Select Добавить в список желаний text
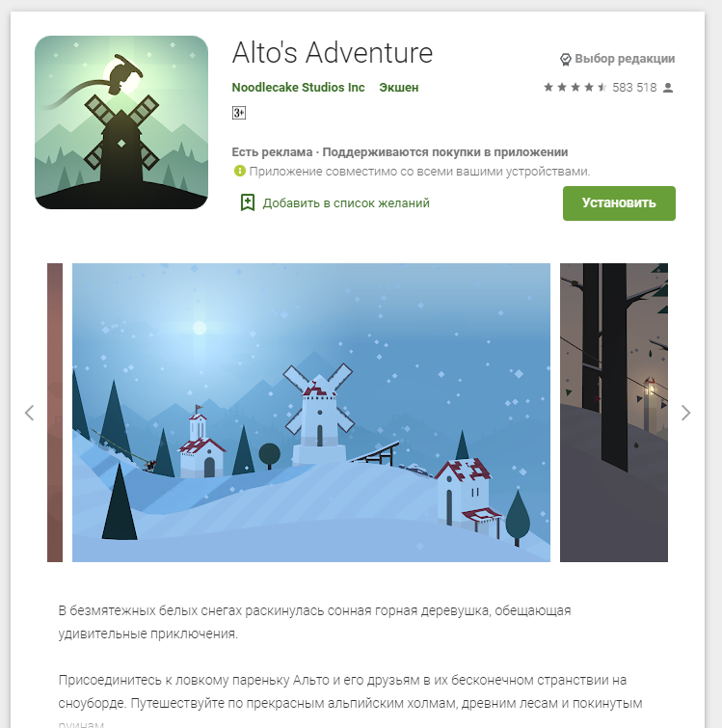This screenshot has width=722, height=728. point(346,202)
